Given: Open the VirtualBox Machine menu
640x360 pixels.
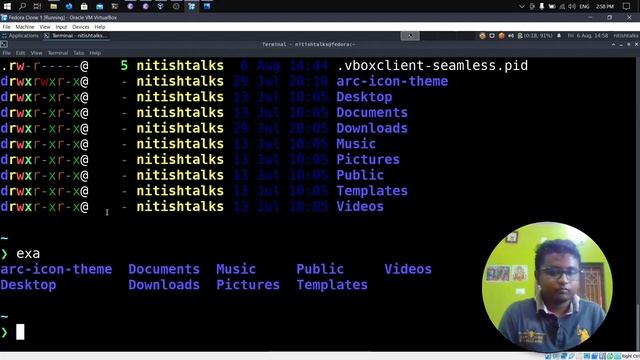Looking at the screenshot, I should pyautogui.click(x=25, y=27).
